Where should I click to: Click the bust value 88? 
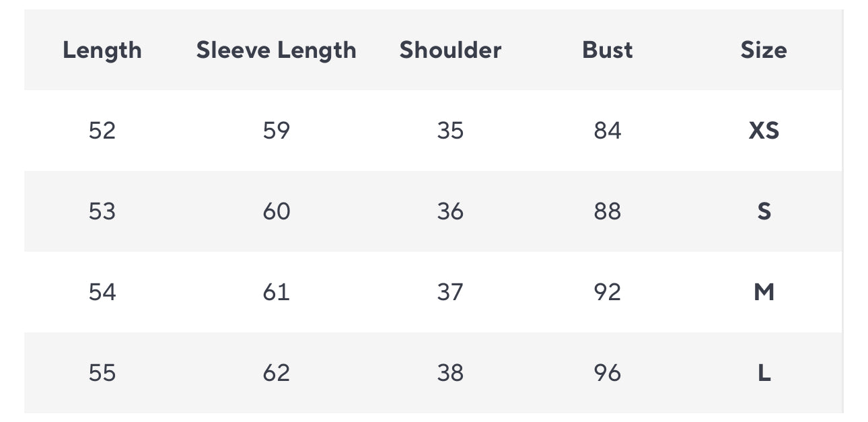(608, 211)
